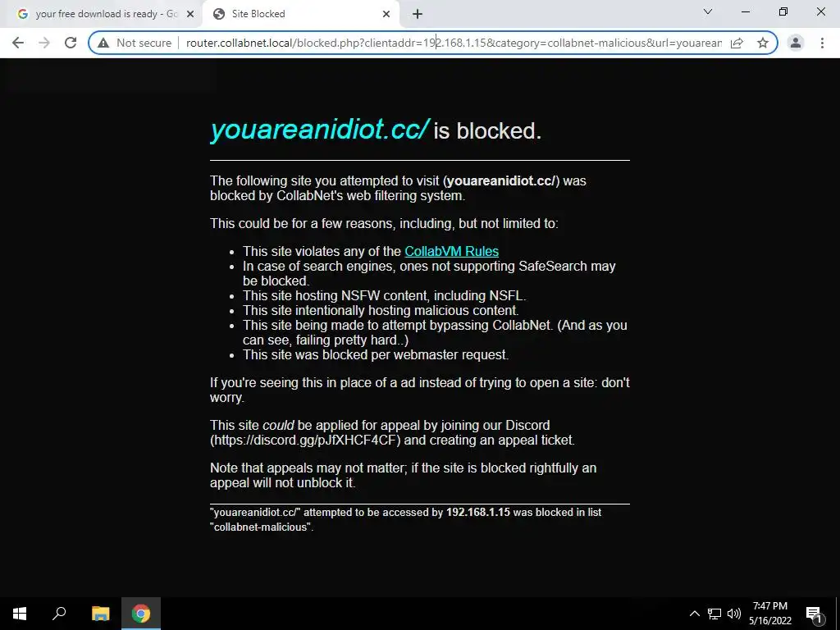Close the Google search tab
840x630 pixels.
coord(190,14)
